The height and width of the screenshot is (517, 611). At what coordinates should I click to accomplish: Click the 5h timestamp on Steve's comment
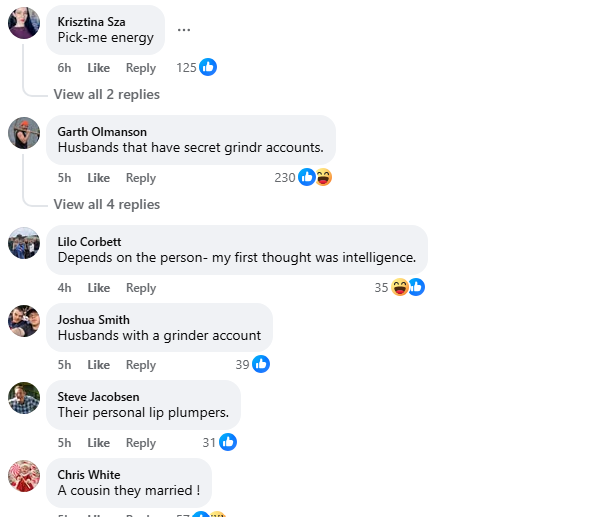(x=64, y=443)
